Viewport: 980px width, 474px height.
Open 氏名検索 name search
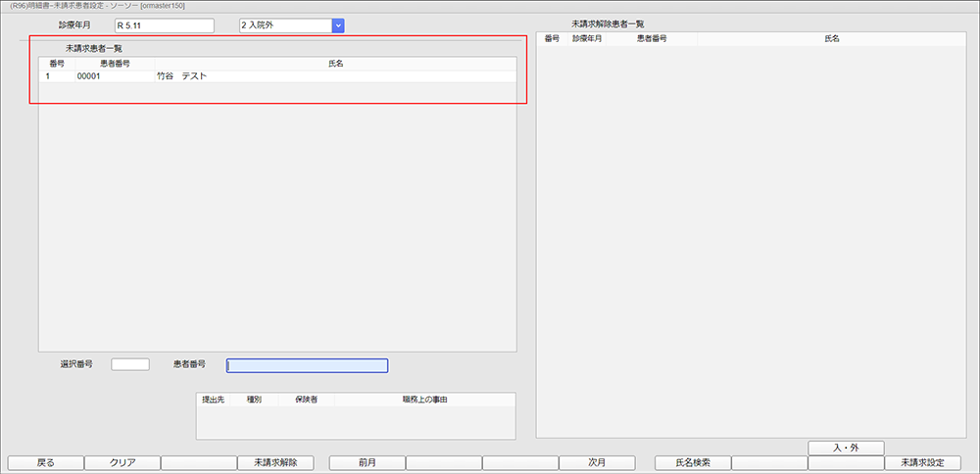coord(692,462)
